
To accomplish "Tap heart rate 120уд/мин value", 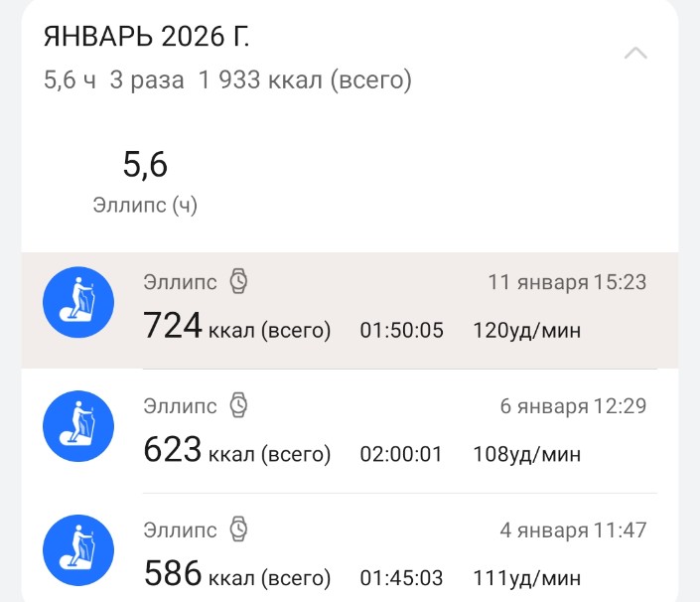I will tap(528, 330).
